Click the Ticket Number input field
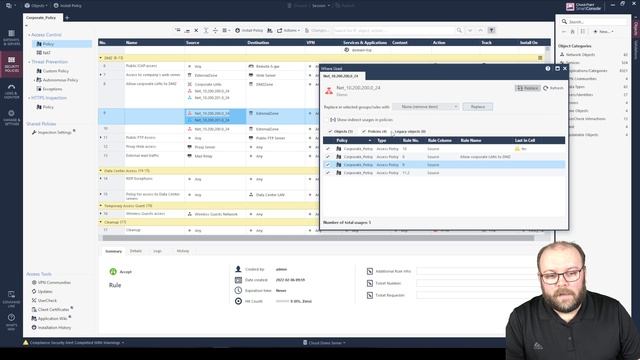The height and width of the screenshot is (360, 640). coord(476,283)
